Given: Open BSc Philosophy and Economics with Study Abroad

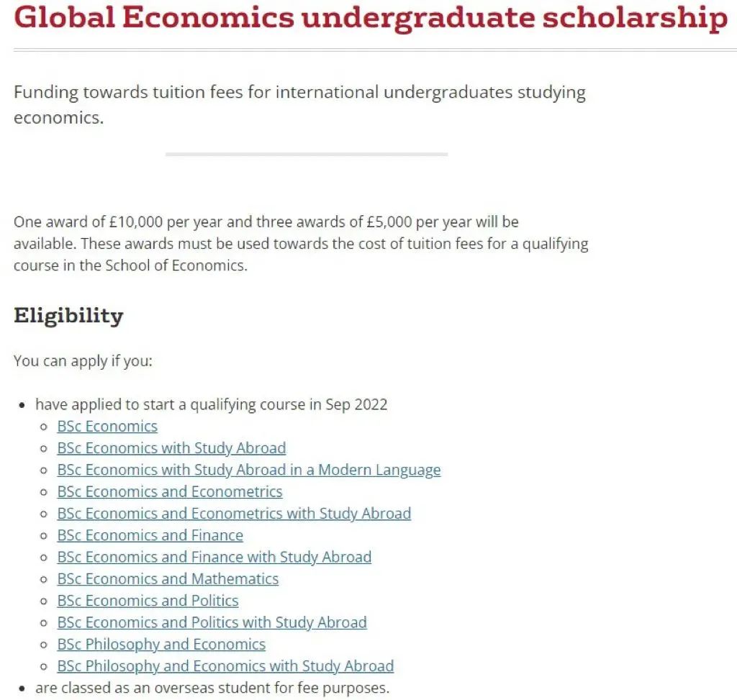Looking at the screenshot, I should point(225,666).
